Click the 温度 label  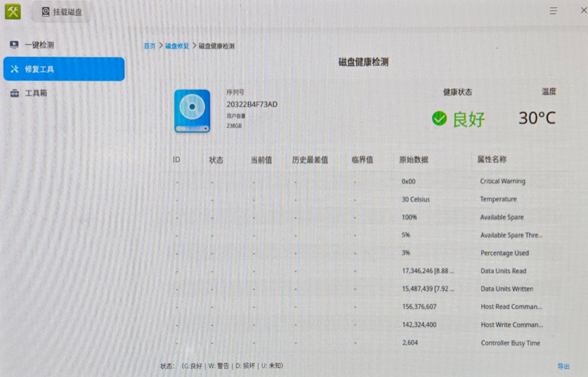point(549,92)
